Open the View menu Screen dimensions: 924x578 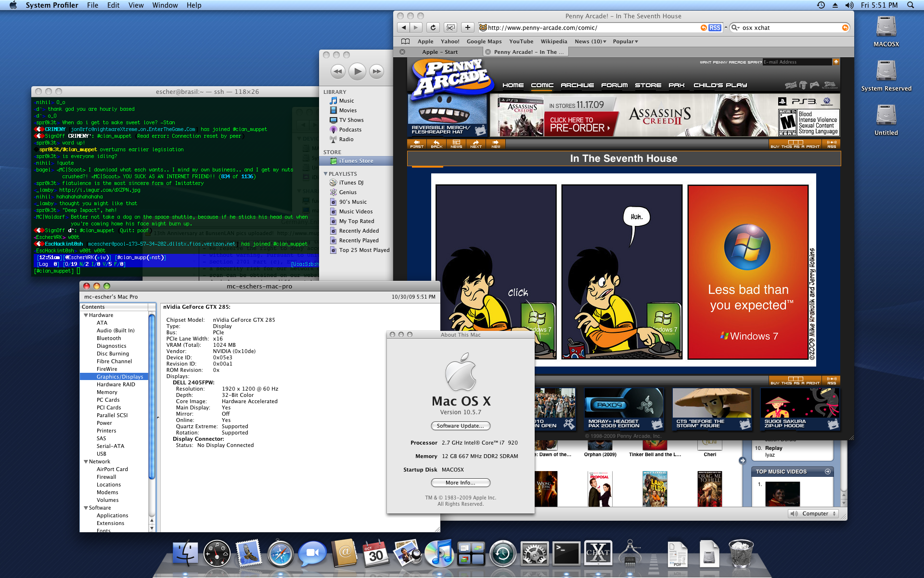(136, 5)
